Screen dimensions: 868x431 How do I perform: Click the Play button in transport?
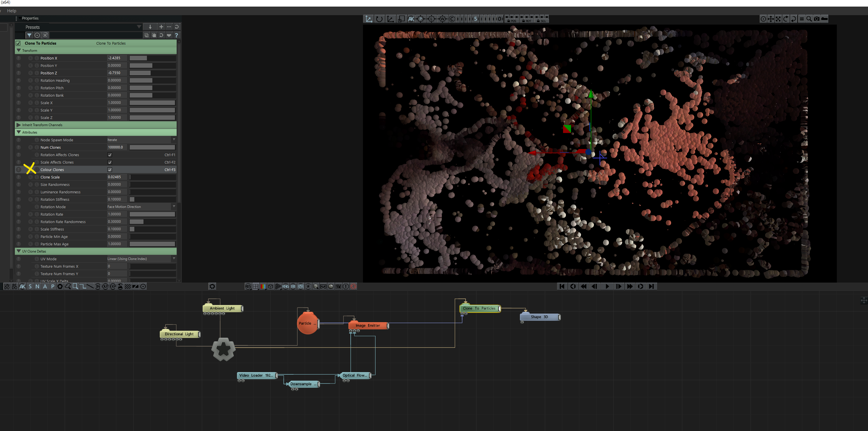[x=607, y=286]
